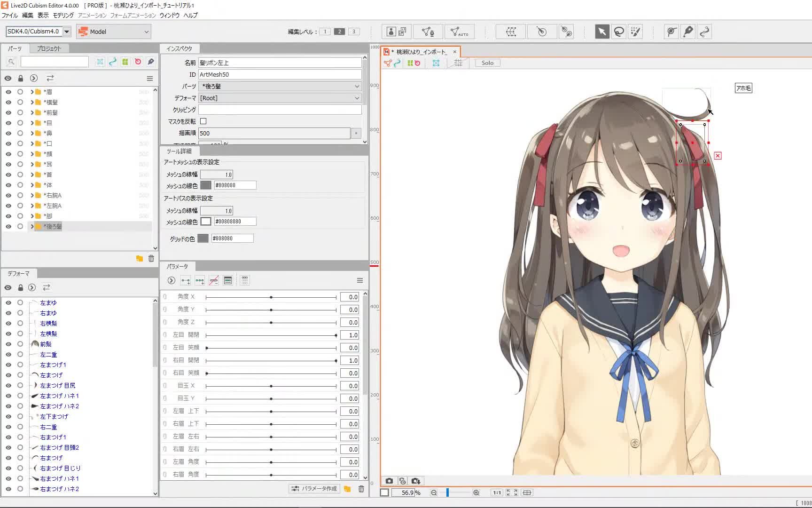Open the automatic mesh generator tool
Viewport: 812px width, 508px height.
click(x=458, y=32)
